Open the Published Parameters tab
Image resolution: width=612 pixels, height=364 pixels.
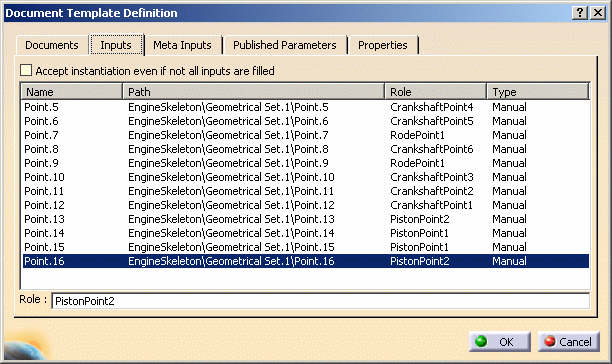(285, 45)
